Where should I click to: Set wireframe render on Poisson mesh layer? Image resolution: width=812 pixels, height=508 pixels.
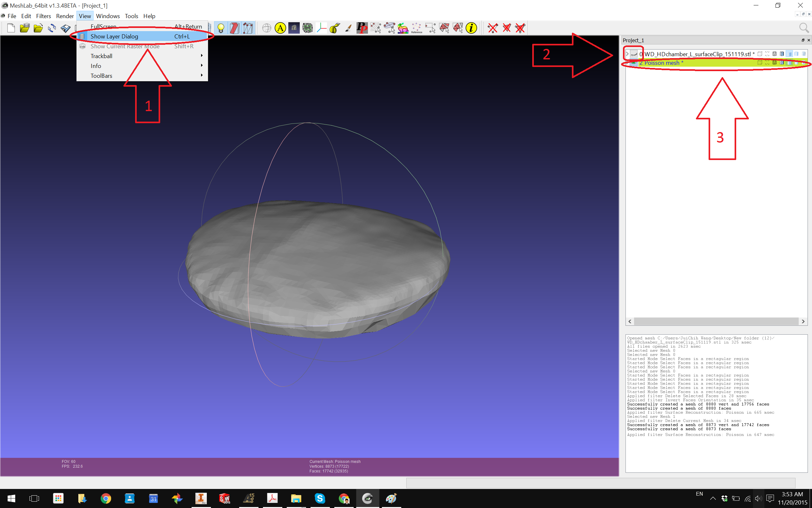pyautogui.click(x=775, y=63)
